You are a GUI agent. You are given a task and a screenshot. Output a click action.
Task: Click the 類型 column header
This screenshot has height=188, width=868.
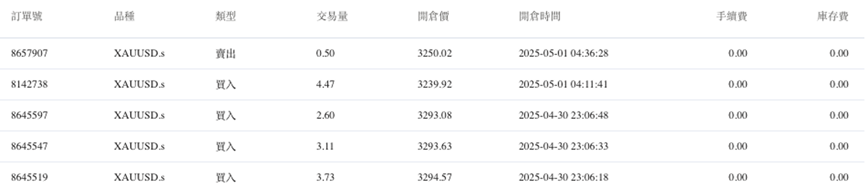(226, 16)
